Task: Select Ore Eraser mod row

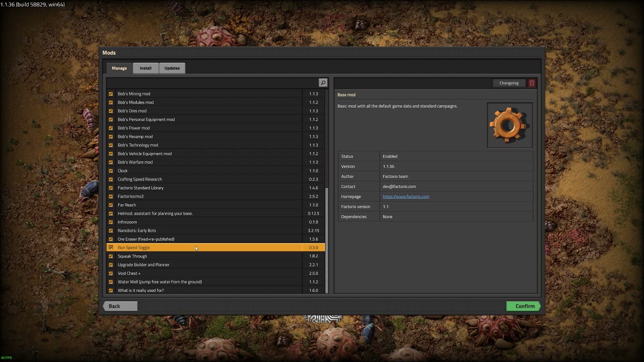Action: (x=216, y=239)
